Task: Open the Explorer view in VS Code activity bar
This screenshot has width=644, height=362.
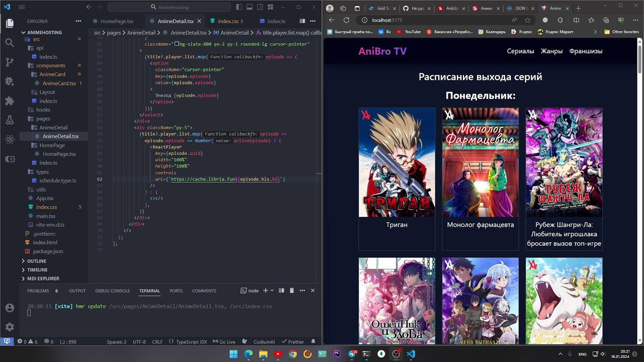Action: click(9, 23)
